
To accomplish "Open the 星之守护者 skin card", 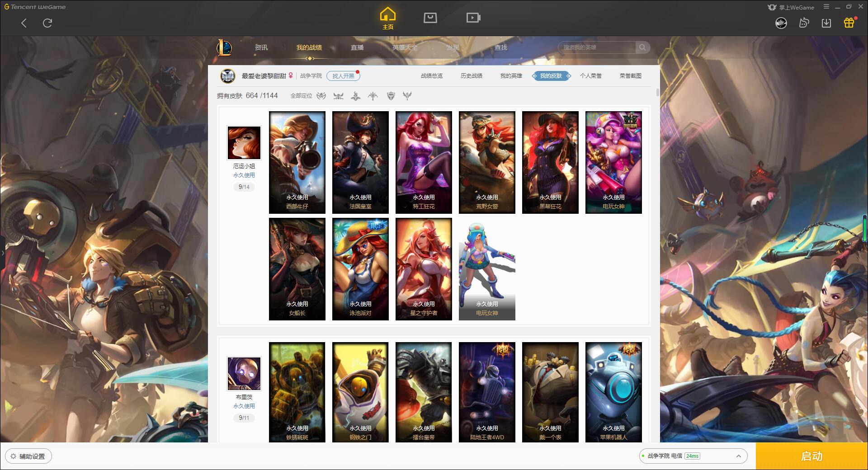I will [x=424, y=269].
